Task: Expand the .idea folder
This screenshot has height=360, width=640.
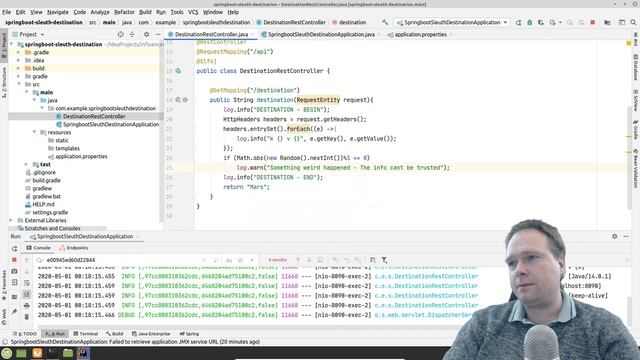Action: tap(18, 60)
